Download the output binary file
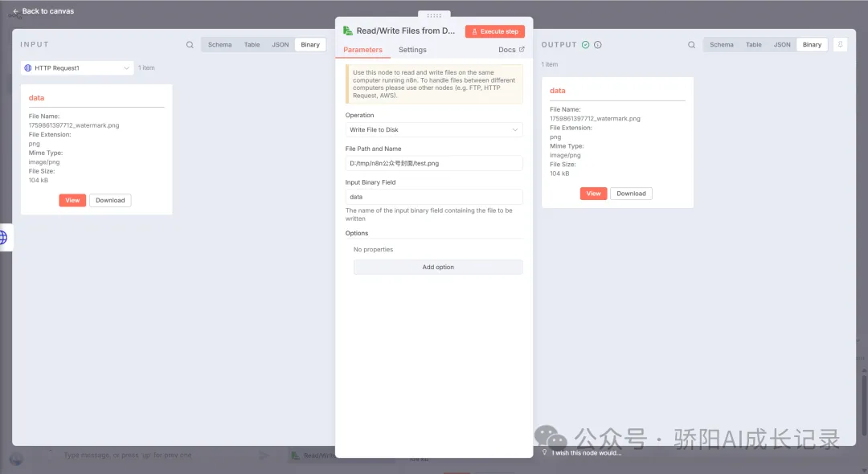 pos(631,194)
